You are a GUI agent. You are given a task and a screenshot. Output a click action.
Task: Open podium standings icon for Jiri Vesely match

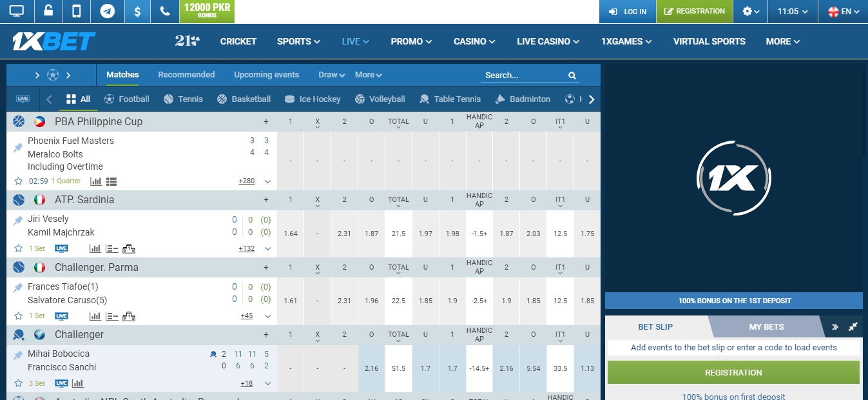(128, 248)
